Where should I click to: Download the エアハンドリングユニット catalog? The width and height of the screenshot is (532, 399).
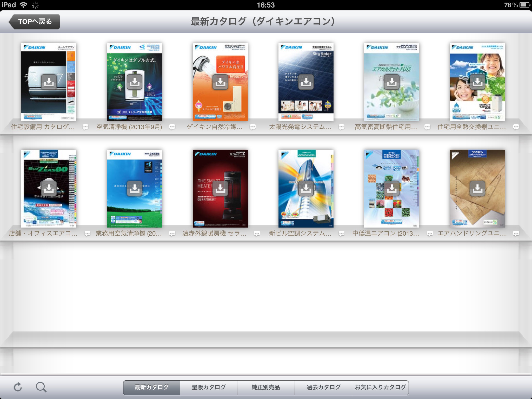click(477, 189)
